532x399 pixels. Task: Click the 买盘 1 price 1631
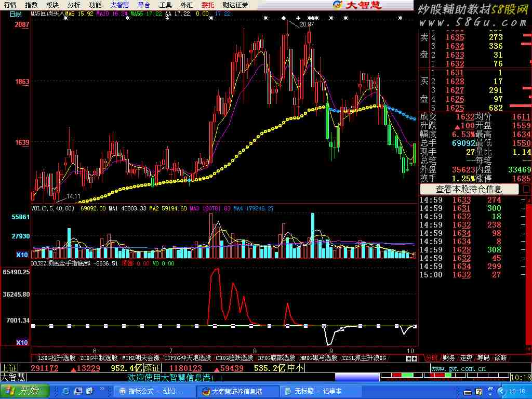(455, 73)
